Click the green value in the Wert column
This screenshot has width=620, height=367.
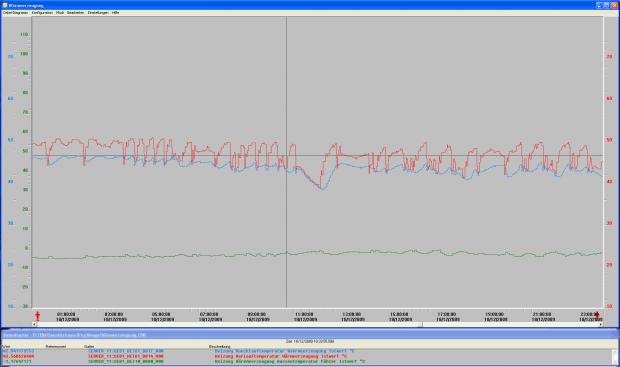pyautogui.click(x=17, y=361)
